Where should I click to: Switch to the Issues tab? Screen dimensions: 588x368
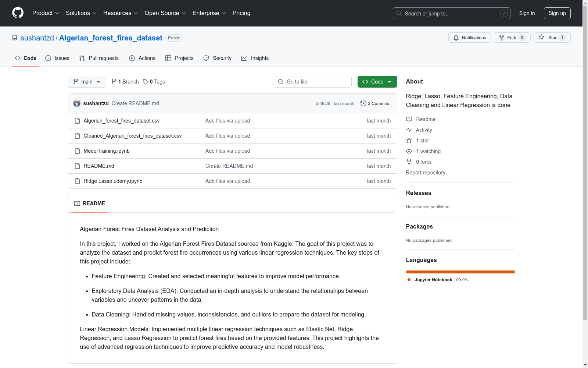tap(57, 58)
